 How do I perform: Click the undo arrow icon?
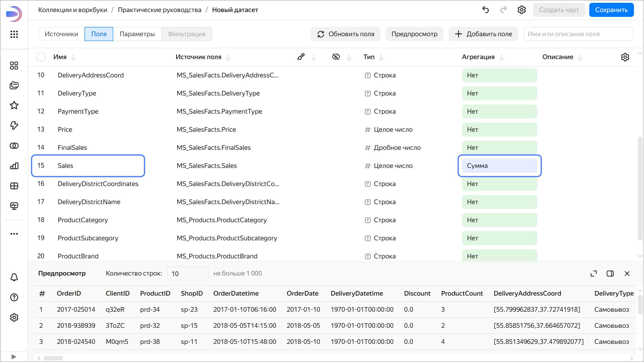[486, 10]
